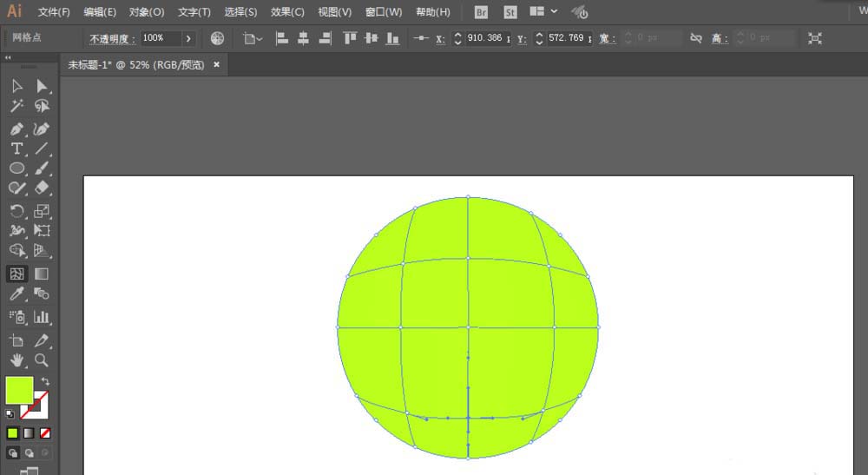Click vertical align center icon
The height and width of the screenshot is (475, 868).
[x=372, y=38]
